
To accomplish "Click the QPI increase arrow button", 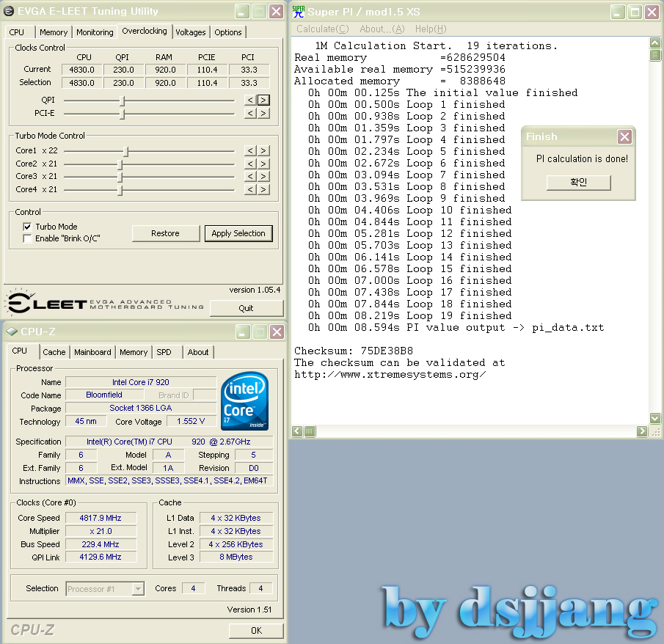I will pyautogui.click(x=263, y=100).
